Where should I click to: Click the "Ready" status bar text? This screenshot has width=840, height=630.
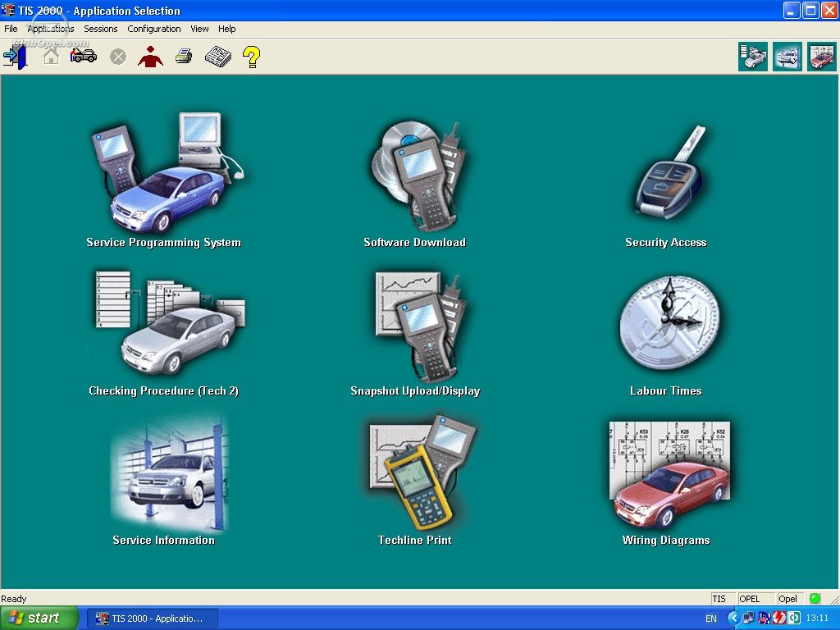click(13, 599)
